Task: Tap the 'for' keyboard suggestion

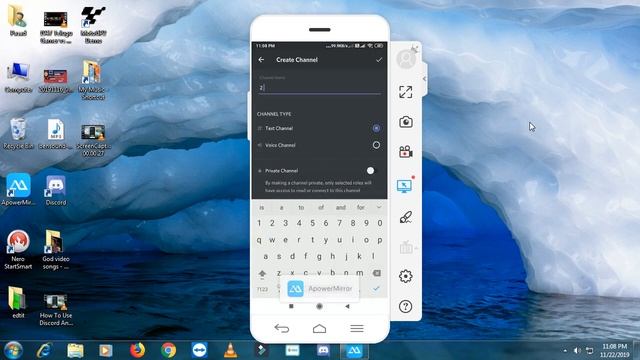Action: click(360, 207)
